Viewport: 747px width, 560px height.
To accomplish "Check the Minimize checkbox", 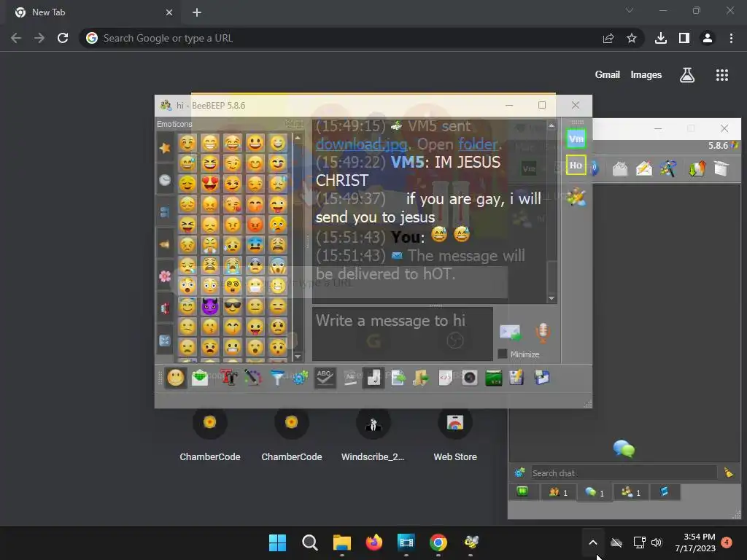I will point(502,354).
